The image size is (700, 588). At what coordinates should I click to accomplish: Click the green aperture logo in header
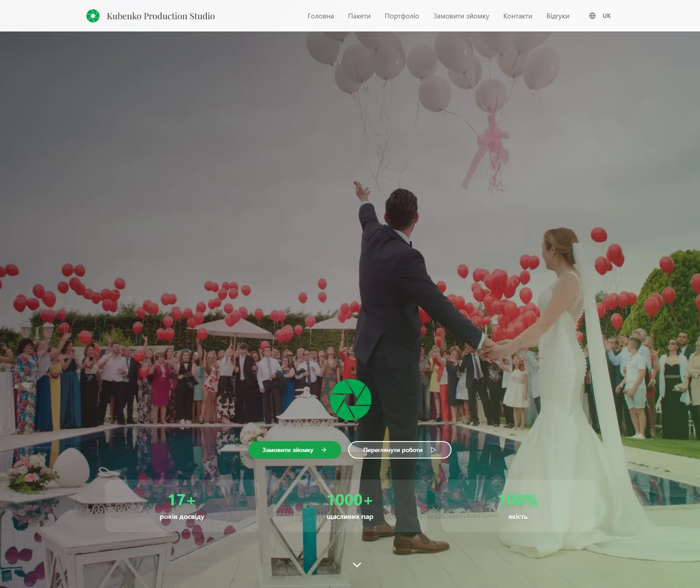93,16
